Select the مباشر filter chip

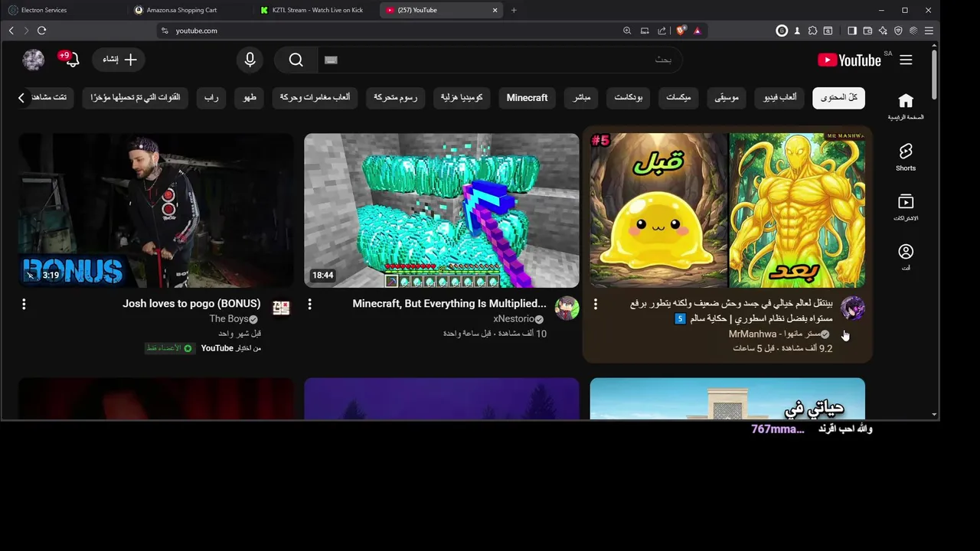(x=582, y=97)
